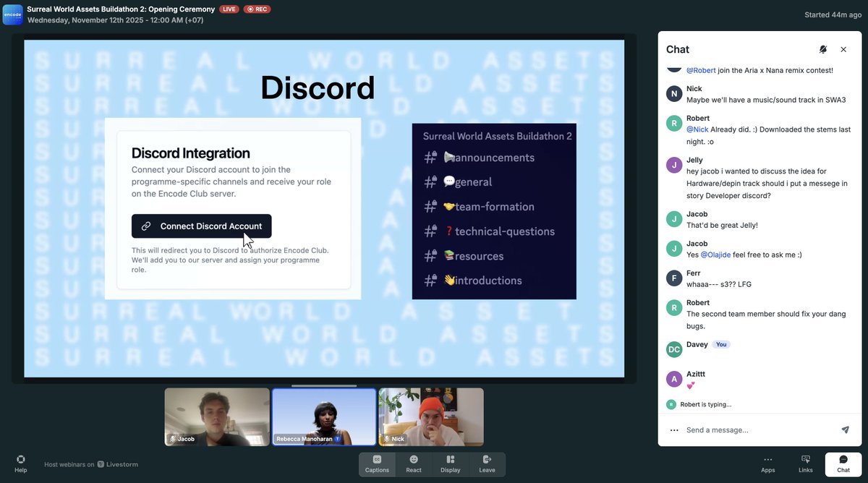Select Nick's video thumbnail

[431, 416]
